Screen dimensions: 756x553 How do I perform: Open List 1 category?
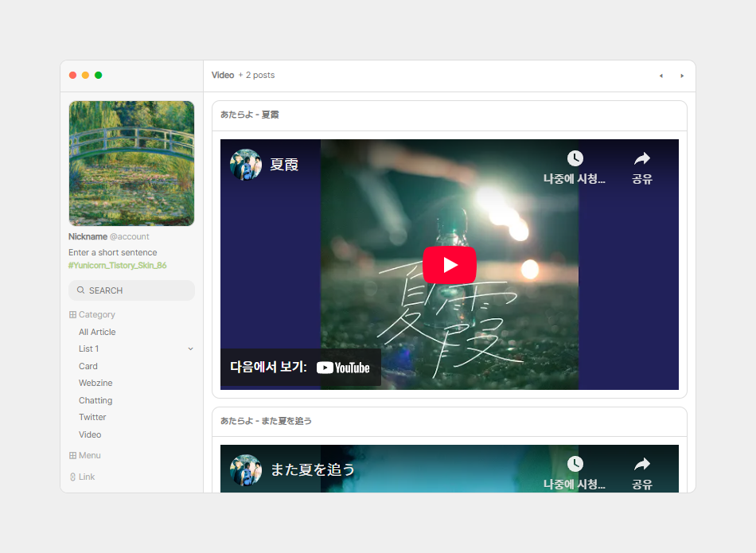point(88,349)
